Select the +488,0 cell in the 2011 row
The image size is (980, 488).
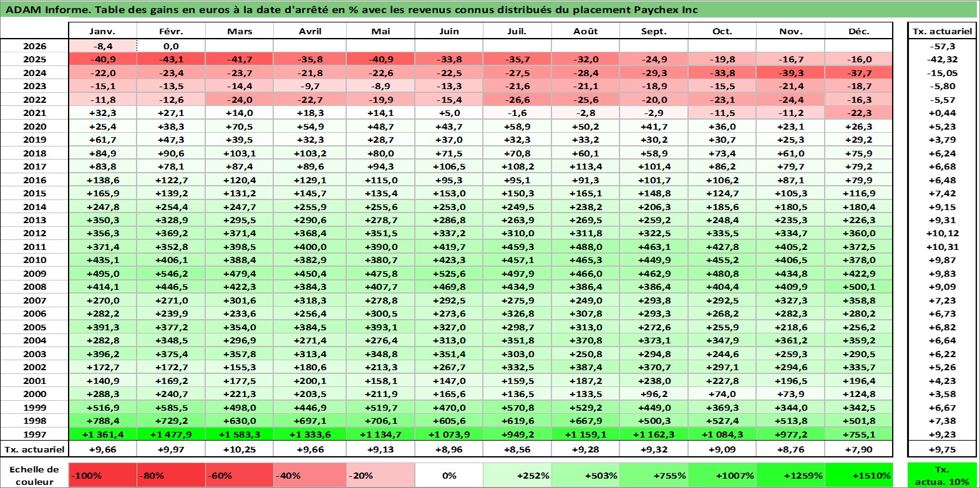585,247
